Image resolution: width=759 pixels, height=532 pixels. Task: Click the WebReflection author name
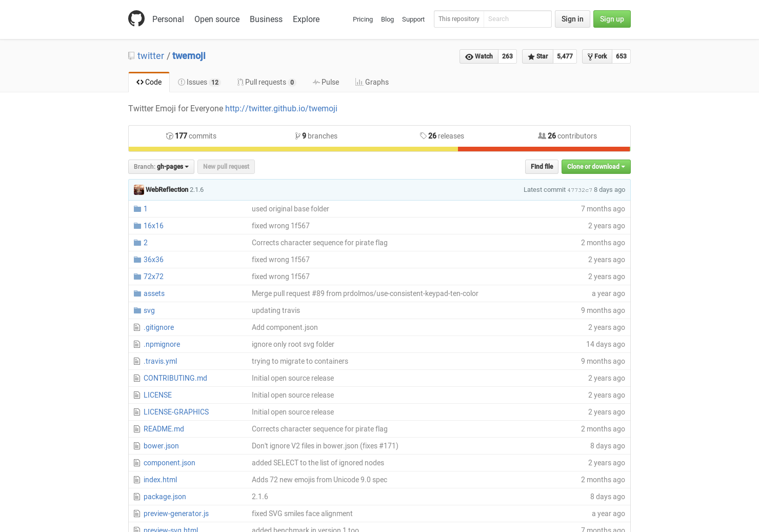pos(167,190)
